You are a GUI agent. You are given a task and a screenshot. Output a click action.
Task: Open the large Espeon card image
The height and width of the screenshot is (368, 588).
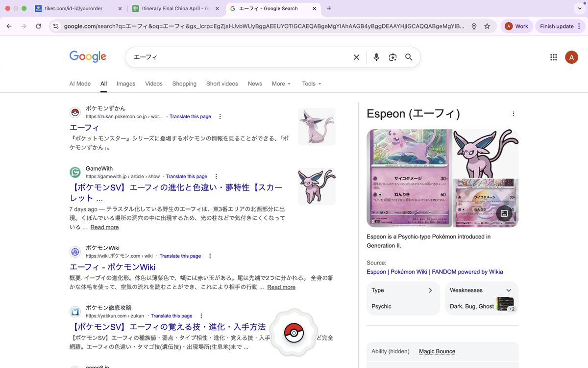(x=409, y=178)
